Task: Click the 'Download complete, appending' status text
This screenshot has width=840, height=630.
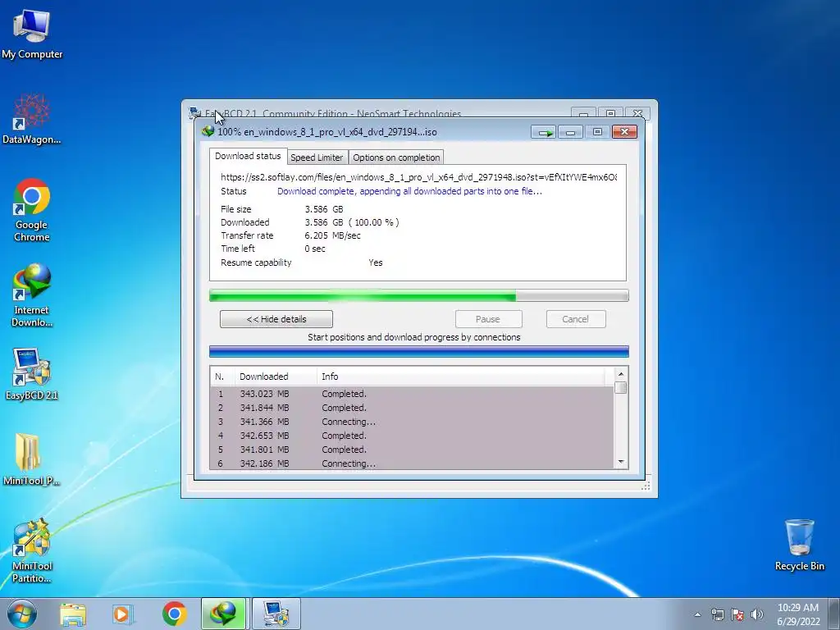Action: (409, 191)
